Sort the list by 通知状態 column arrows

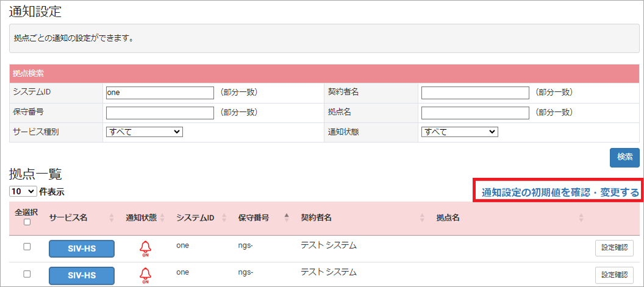[x=162, y=218]
